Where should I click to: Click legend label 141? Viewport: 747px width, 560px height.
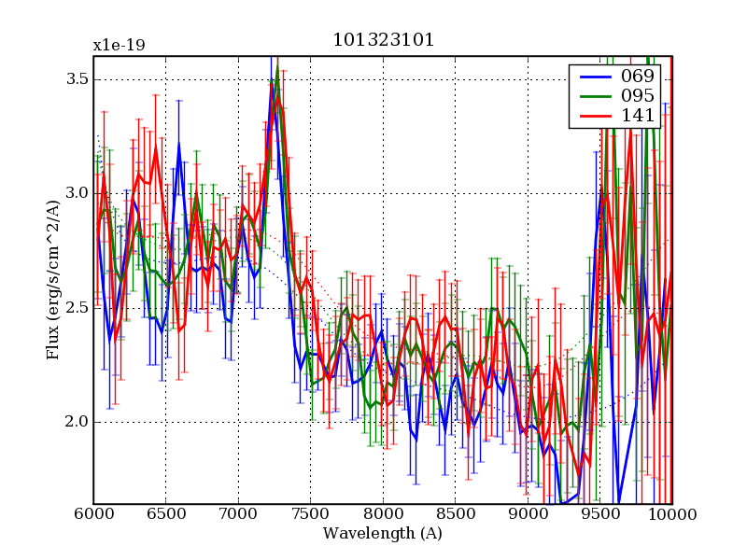click(x=637, y=116)
